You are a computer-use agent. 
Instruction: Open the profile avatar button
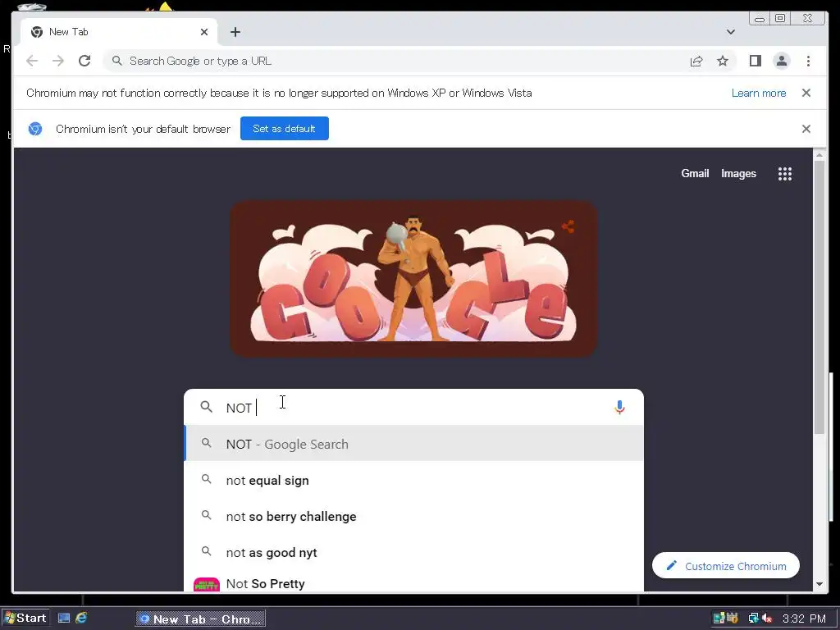(782, 61)
